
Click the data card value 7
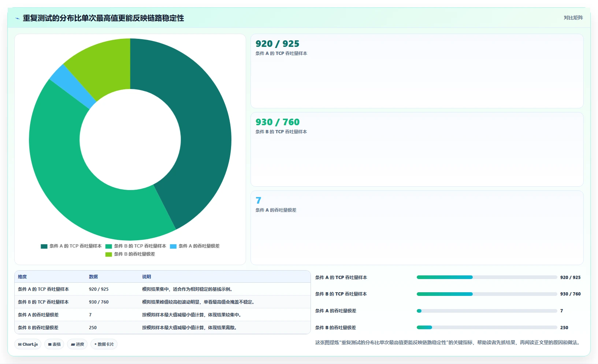(259, 200)
